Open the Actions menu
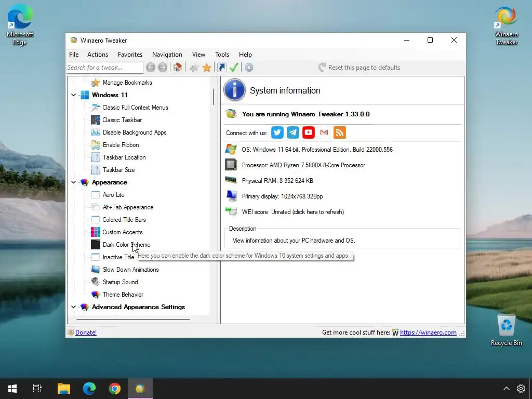The image size is (532, 399). click(98, 54)
